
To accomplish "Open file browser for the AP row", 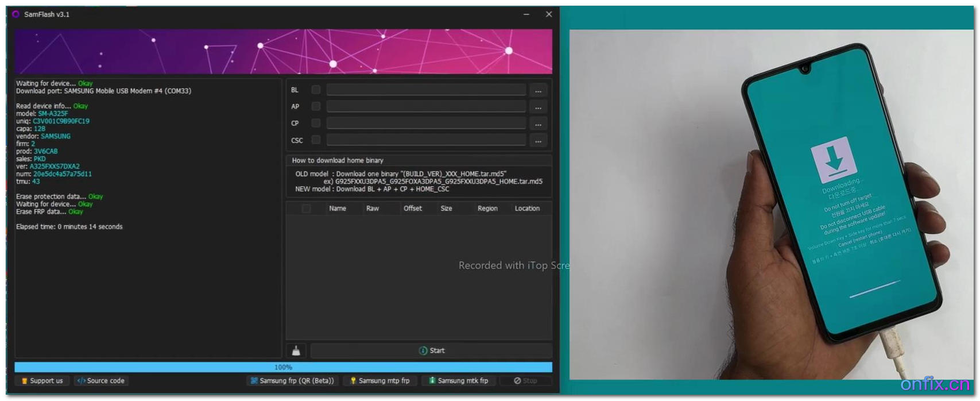I will pos(538,107).
